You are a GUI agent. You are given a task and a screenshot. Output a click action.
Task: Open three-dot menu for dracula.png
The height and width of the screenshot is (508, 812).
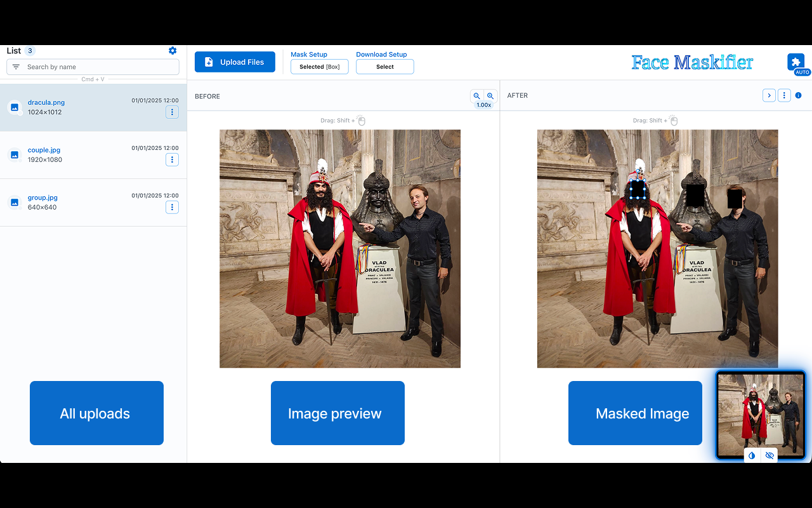click(172, 112)
